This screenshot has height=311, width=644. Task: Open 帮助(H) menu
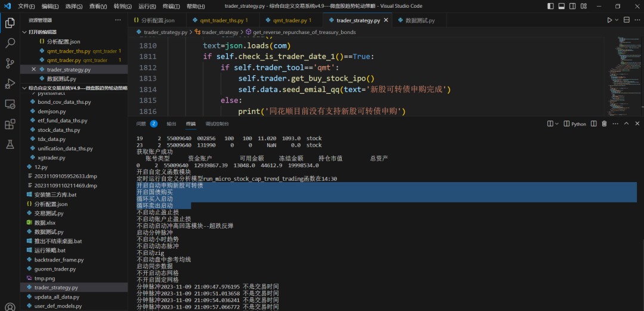click(196, 6)
